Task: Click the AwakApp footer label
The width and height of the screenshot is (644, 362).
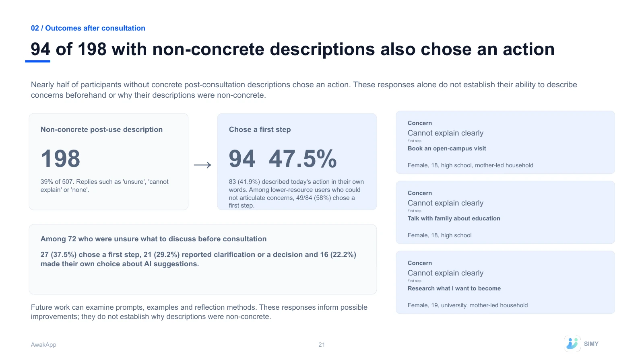Action: point(43,345)
